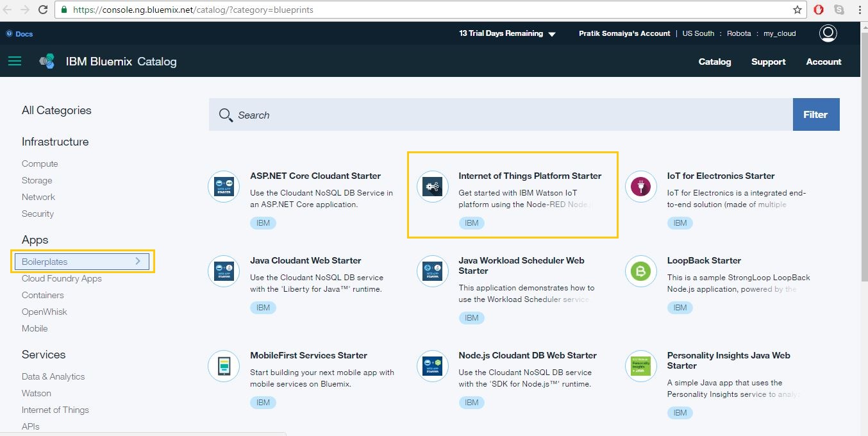868x436 pixels.
Task: Click the MobileFirst Services Starter phone icon
Action: point(224,366)
